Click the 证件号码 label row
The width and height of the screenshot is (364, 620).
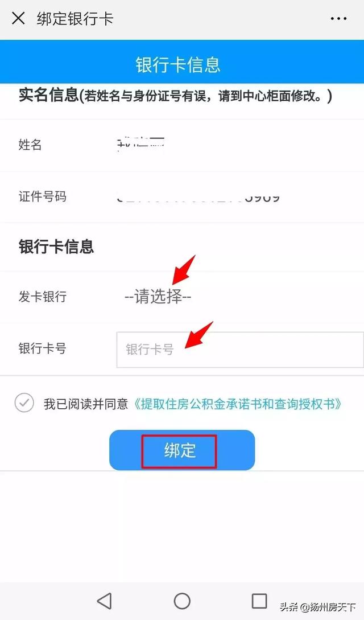tap(182, 197)
